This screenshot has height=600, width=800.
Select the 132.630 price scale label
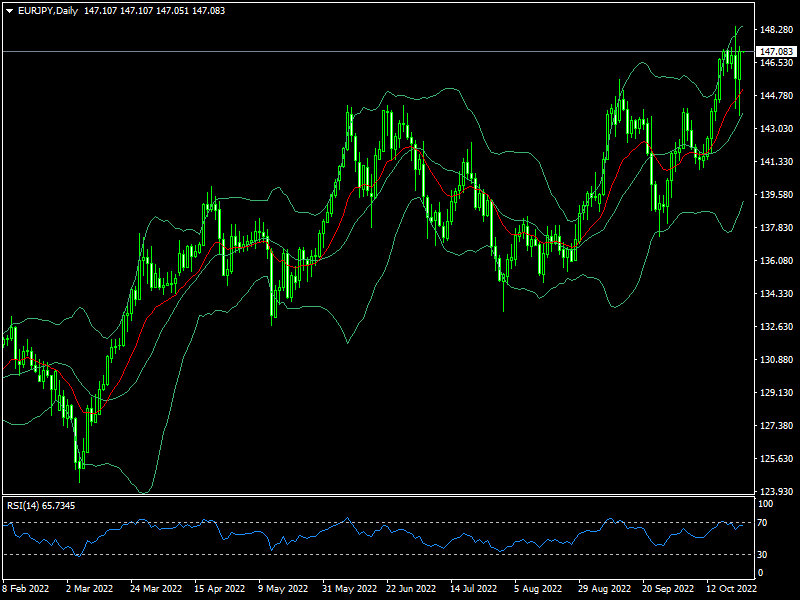click(x=777, y=327)
